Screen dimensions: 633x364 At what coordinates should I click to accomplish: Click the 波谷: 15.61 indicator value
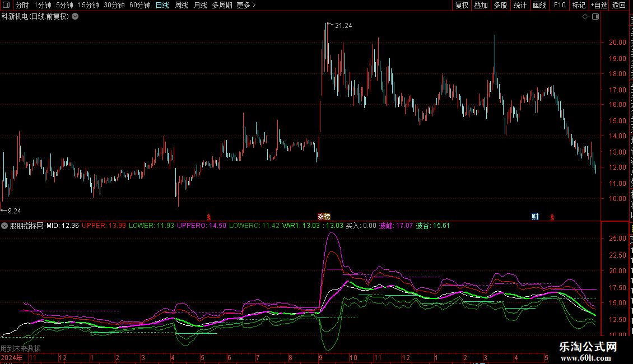pos(433,226)
